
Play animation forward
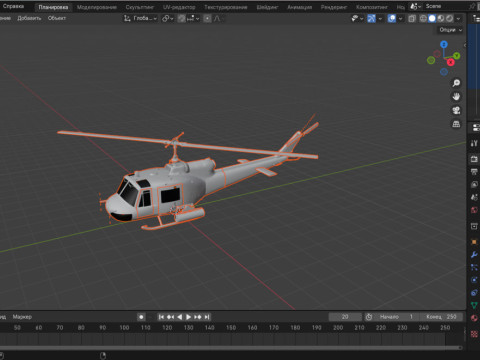tap(188, 317)
